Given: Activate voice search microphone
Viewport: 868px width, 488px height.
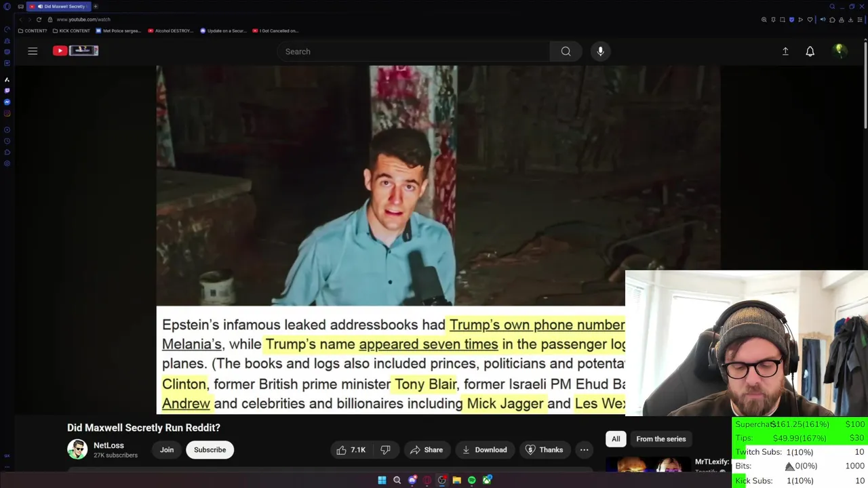Looking at the screenshot, I should [x=600, y=52].
